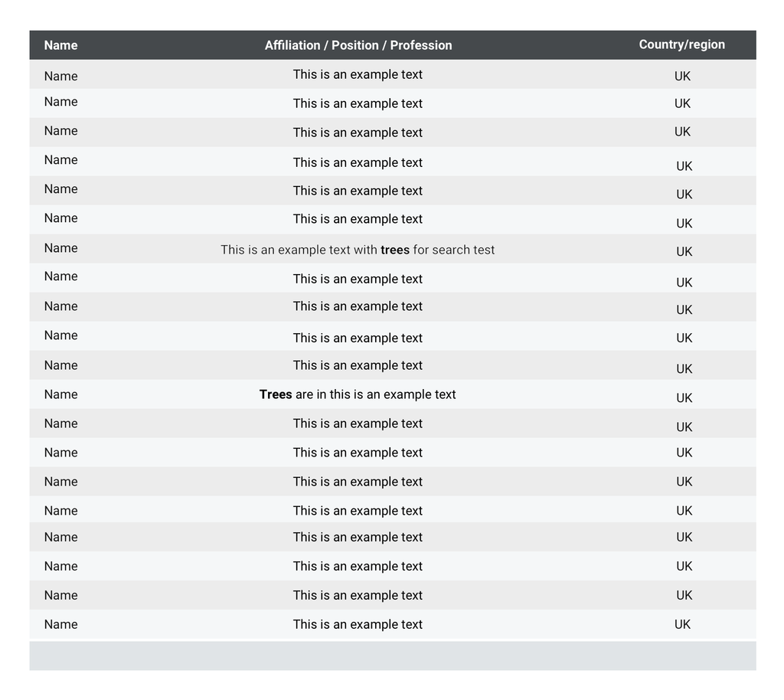The width and height of the screenshot is (784, 700).
Task: Click UK cell in 'Trees are in' row
Action: [684, 398]
